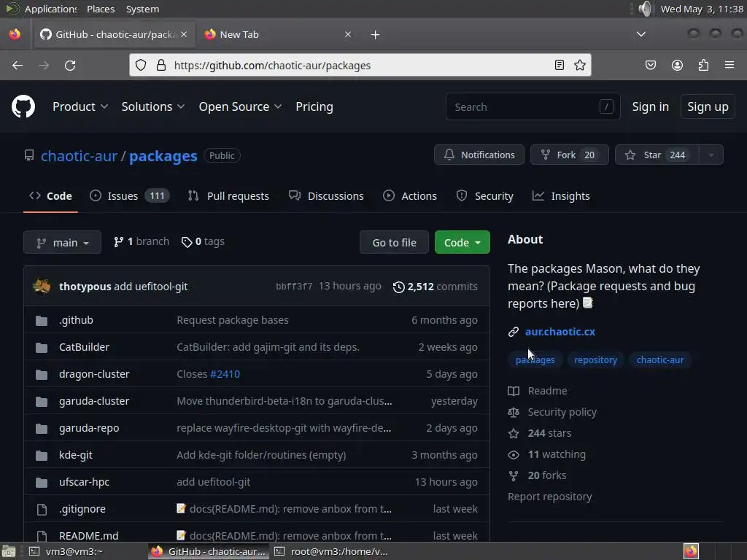Screen dimensions: 747x560
Task: Open the Security tab
Action: 485,195
